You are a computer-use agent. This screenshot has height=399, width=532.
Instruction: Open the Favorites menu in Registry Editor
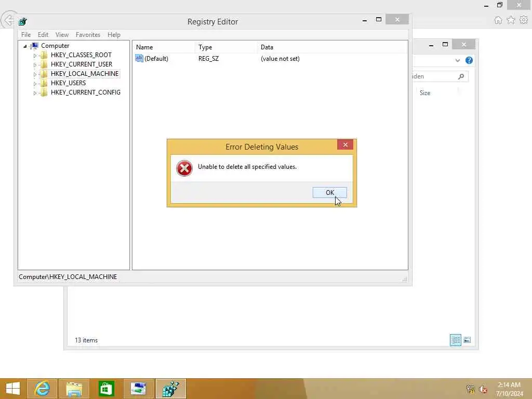coord(88,35)
